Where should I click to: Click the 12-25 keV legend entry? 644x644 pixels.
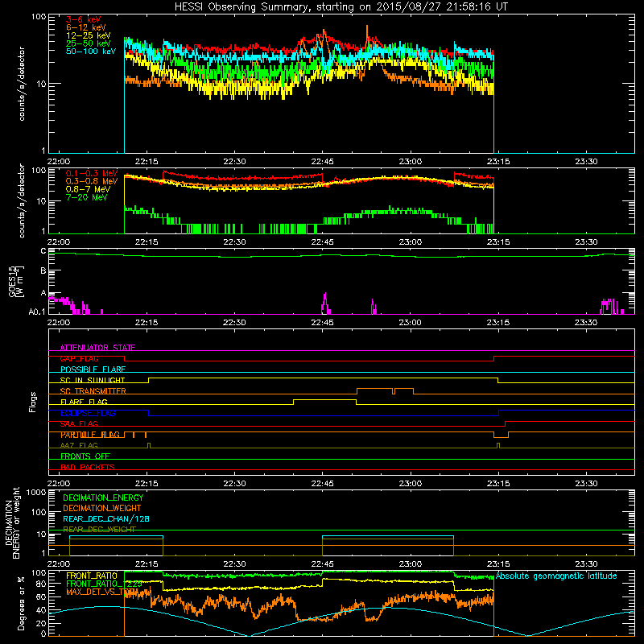[88, 35]
